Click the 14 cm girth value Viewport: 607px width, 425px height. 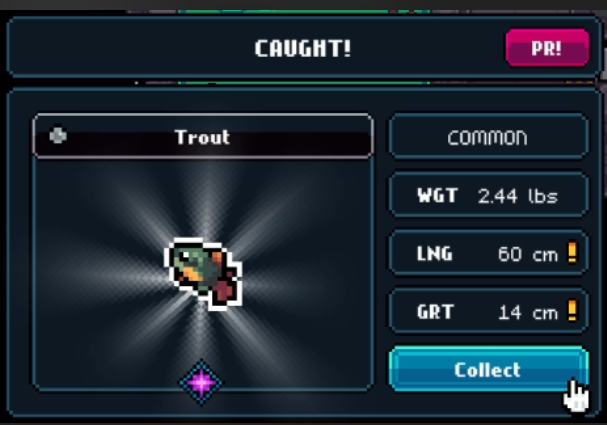coord(528,312)
